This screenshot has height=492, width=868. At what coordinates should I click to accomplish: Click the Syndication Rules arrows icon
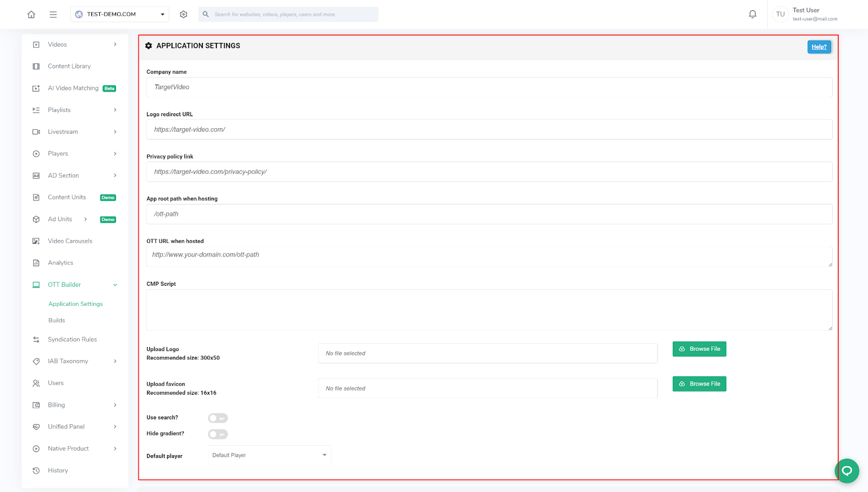click(36, 339)
